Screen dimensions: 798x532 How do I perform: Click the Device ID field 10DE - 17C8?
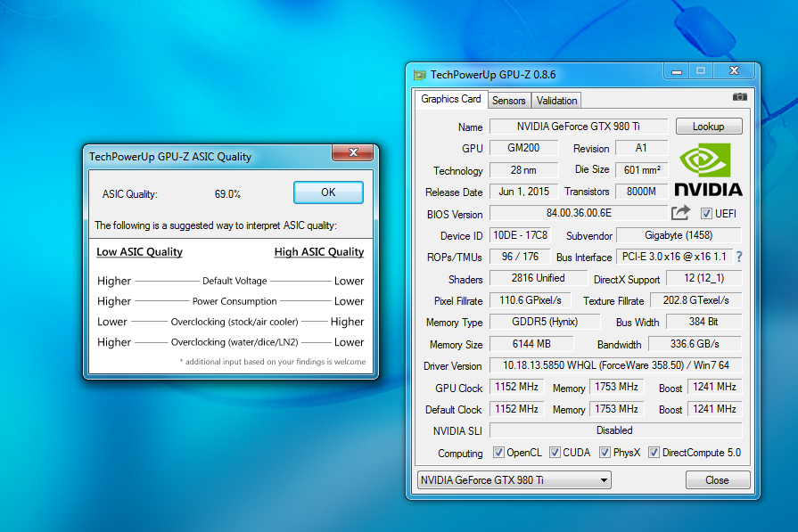(x=520, y=235)
